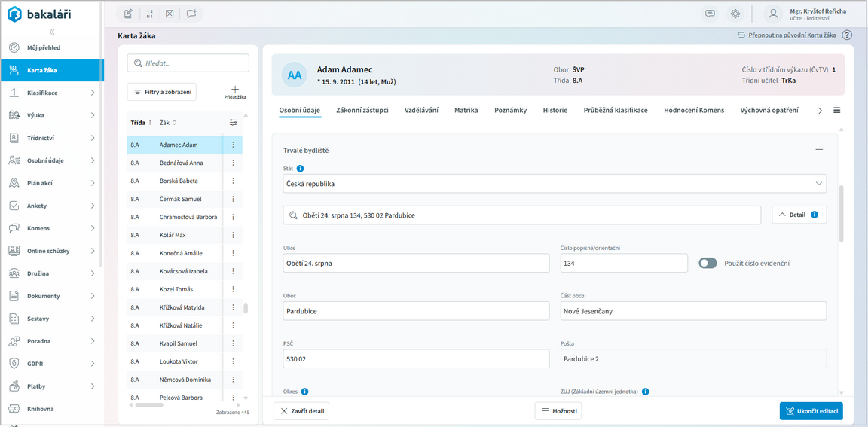The height and width of the screenshot is (427, 868).
Task: Click the Přidat žáka plus icon
Action: click(235, 90)
